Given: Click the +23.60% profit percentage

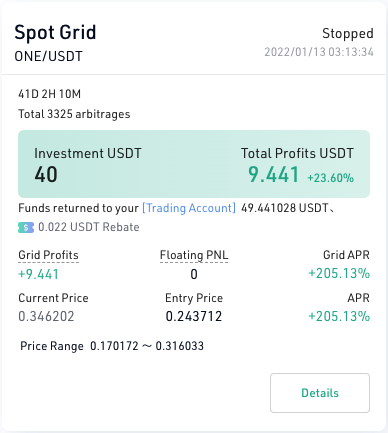Looking at the screenshot, I should [330, 178].
